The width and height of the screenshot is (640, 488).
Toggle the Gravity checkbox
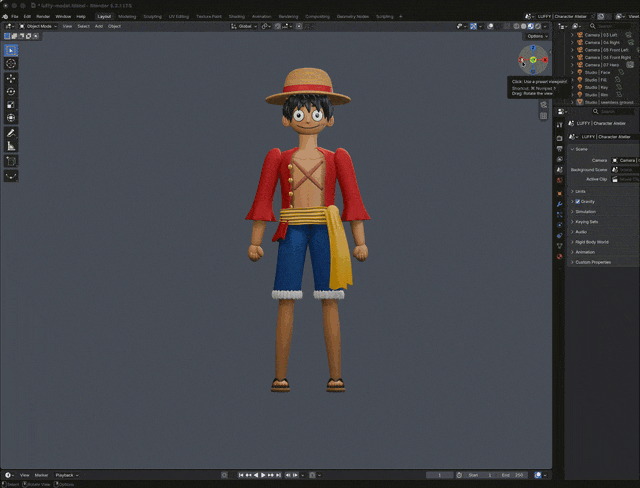(578, 202)
